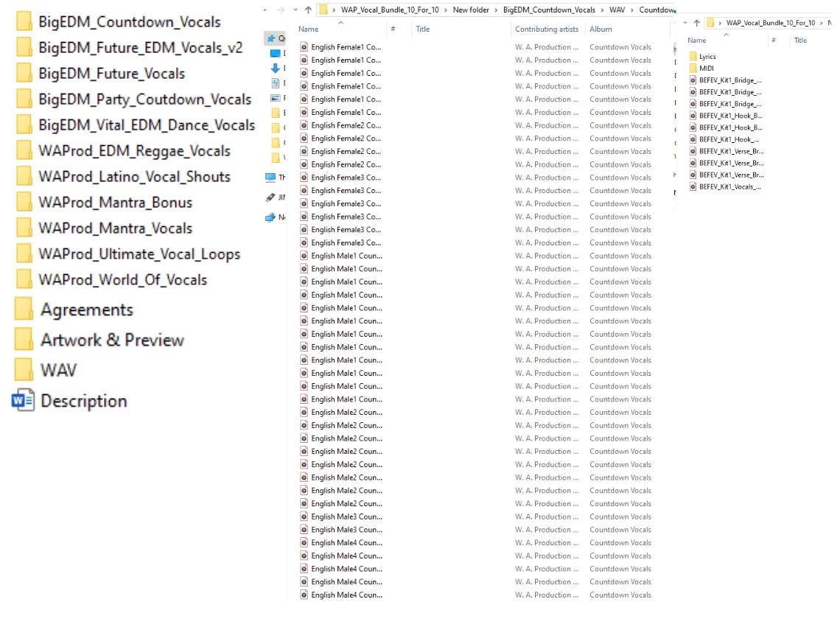The image size is (840, 630).
Task: Click the Quick access star icon
Action: coord(271,38)
